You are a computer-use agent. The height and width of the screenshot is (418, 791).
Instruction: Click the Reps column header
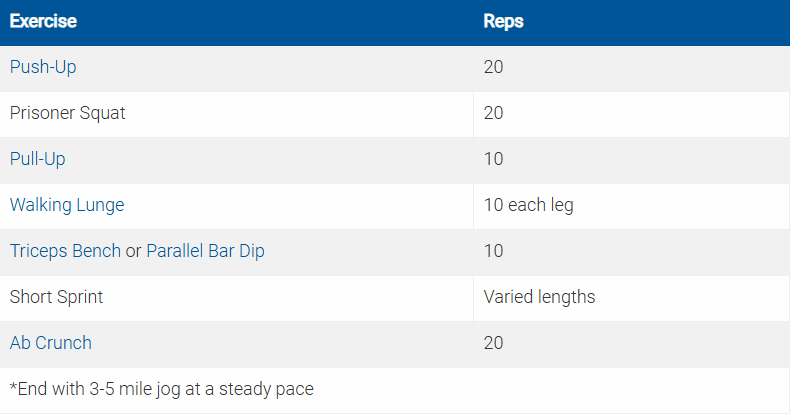click(x=503, y=22)
